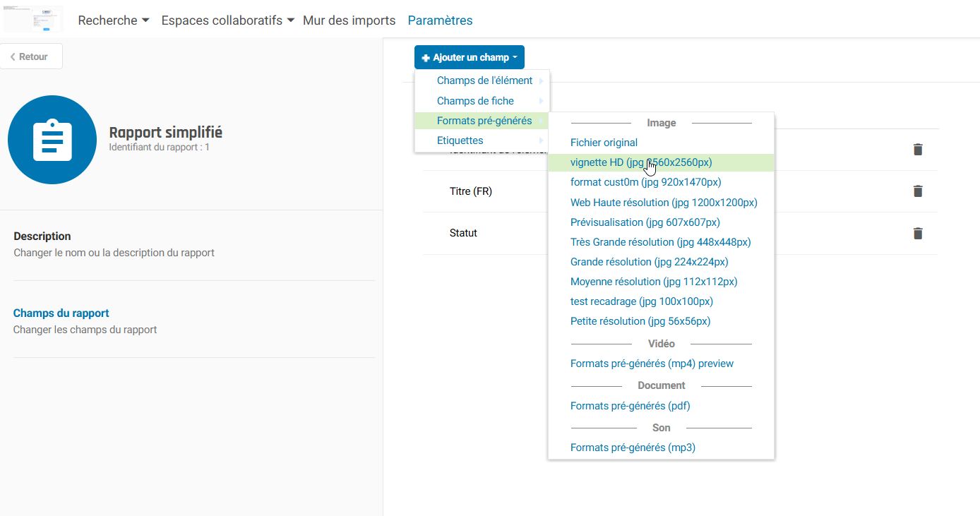Open Mur des imports from the top bar
This screenshot has height=516, width=980.
[349, 20]
